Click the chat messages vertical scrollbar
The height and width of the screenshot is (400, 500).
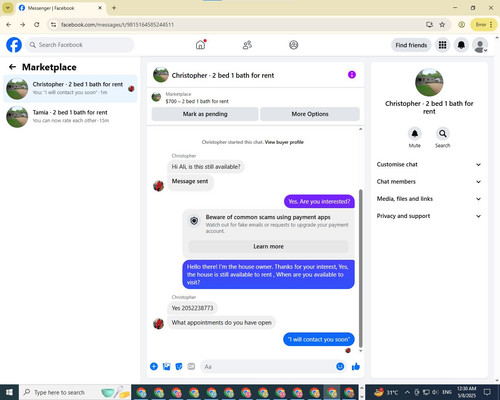360,268
